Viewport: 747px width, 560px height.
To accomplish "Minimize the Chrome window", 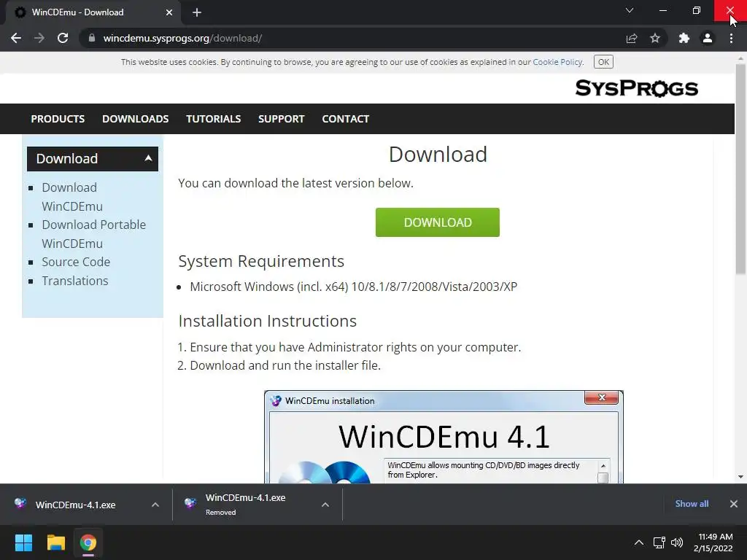I will [x=662, y=10].
